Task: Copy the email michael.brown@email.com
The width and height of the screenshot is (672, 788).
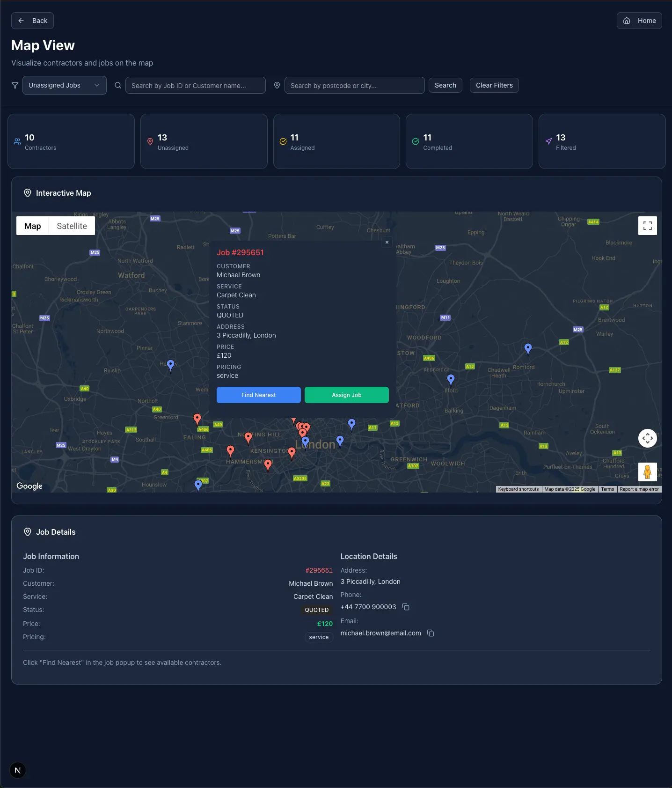Action: point(431,633)
